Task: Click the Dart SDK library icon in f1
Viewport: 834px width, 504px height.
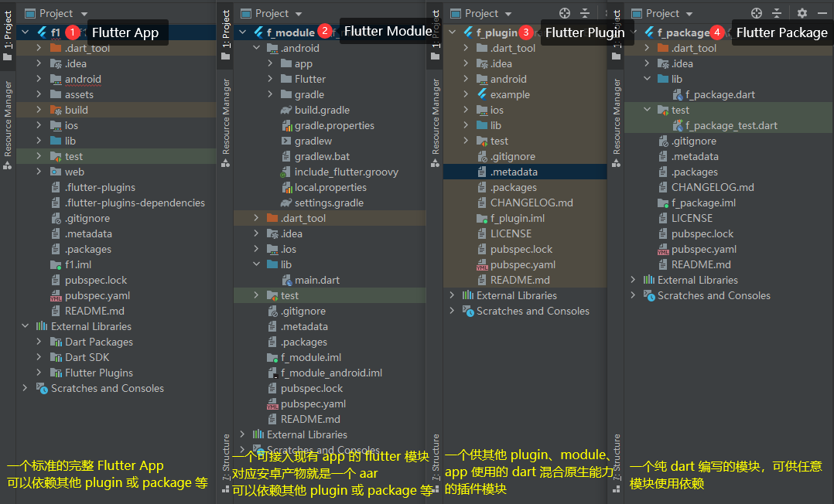Action: click(56, 357)
